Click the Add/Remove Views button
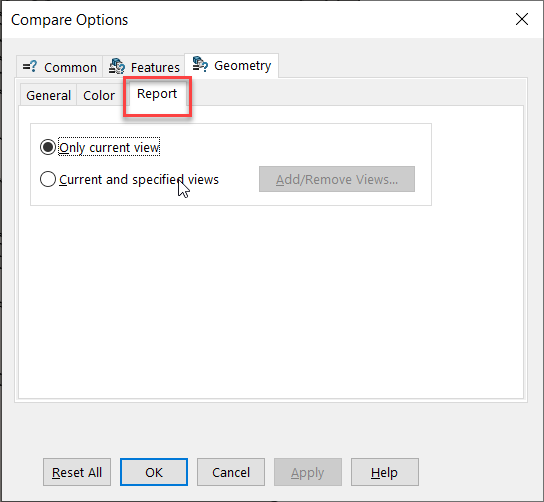Viewport: 544px width, 502px height. coord(337,179)
